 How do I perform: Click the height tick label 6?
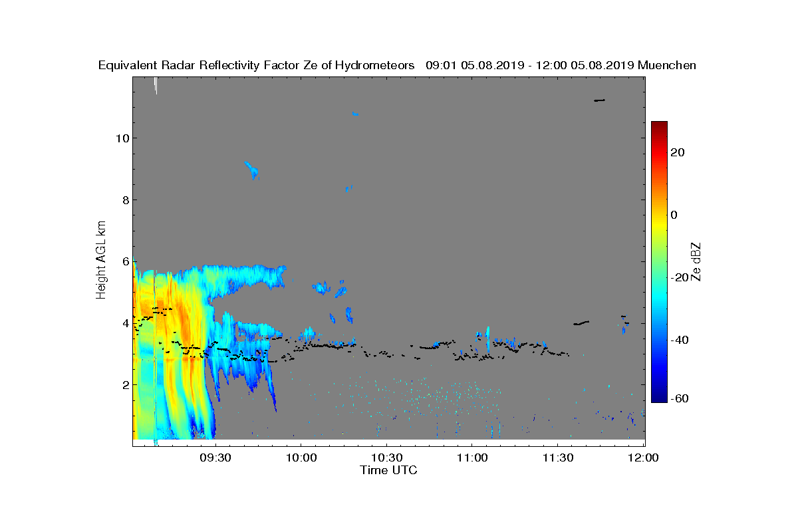click(x=124, y=261)
